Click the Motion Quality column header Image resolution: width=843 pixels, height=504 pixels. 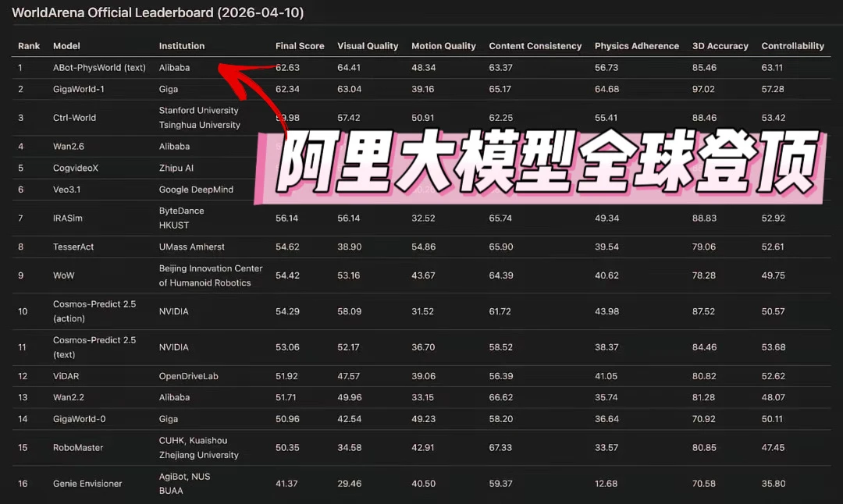pos(443,46)
